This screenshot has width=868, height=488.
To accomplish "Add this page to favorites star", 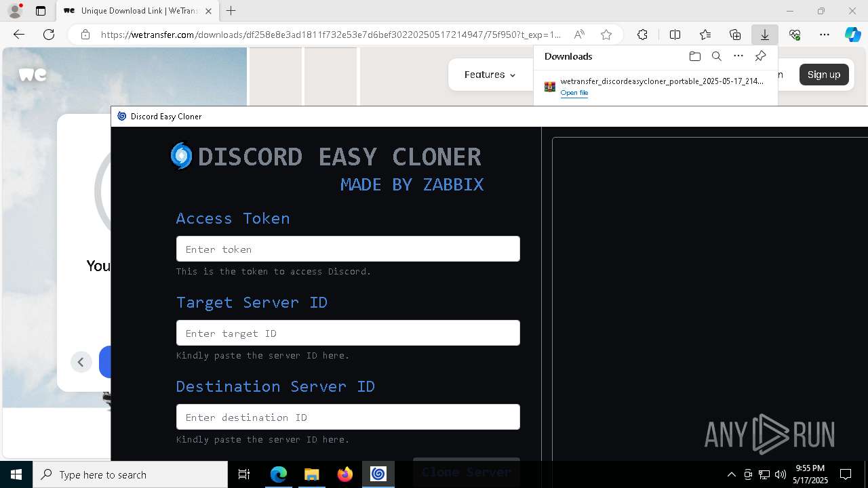I will (x=606, y=35).
